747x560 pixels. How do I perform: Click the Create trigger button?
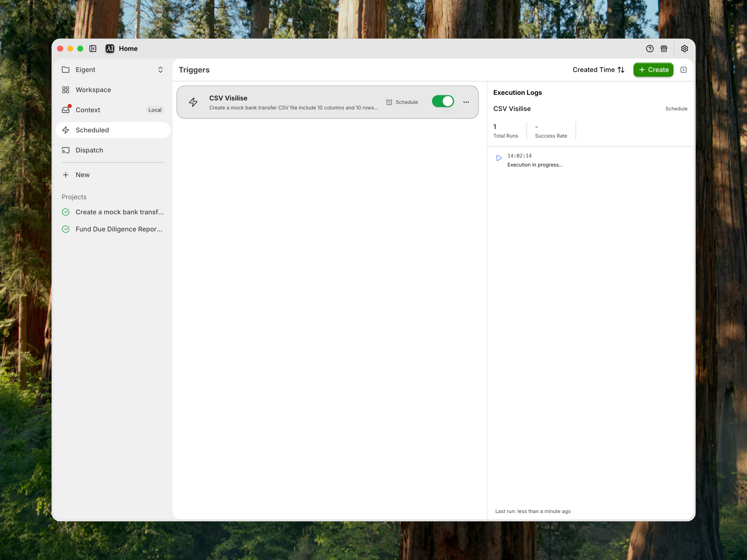[653, 70]
